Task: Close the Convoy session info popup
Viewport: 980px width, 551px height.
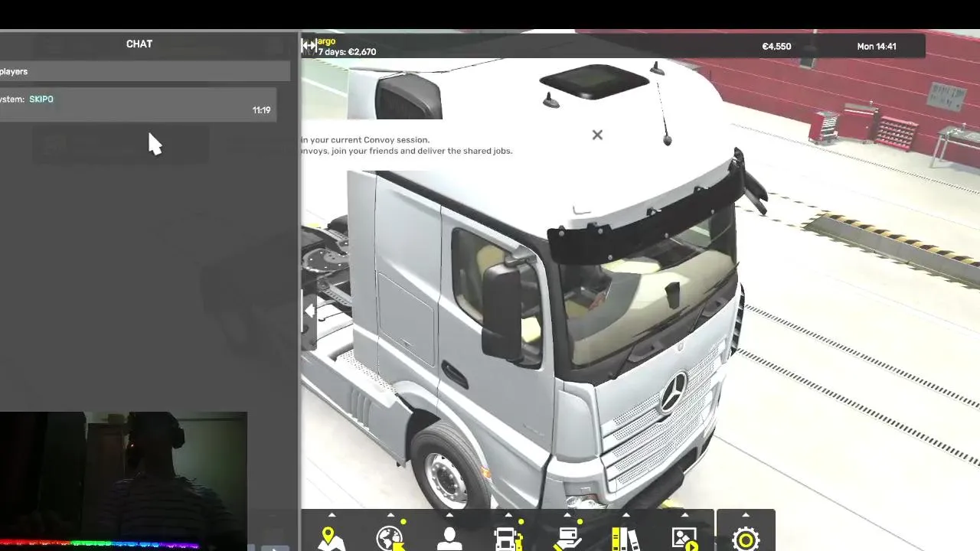Action: tap(597, 135)
